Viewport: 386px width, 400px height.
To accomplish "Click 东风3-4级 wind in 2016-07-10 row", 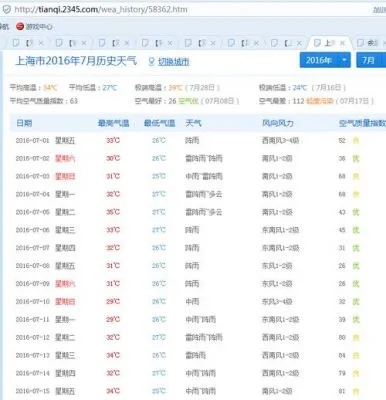I will (277, 302).
